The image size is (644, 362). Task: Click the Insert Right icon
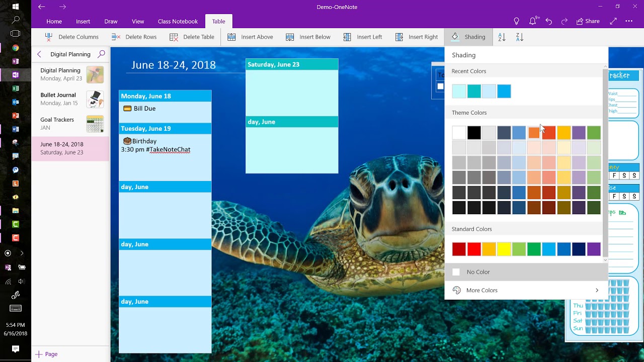click(x=399, y=37)
